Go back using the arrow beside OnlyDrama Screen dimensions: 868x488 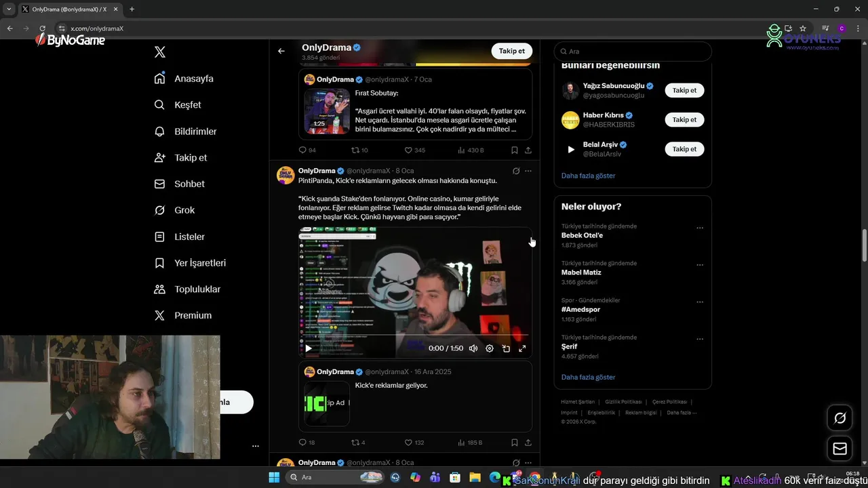(x=281, y=51)
